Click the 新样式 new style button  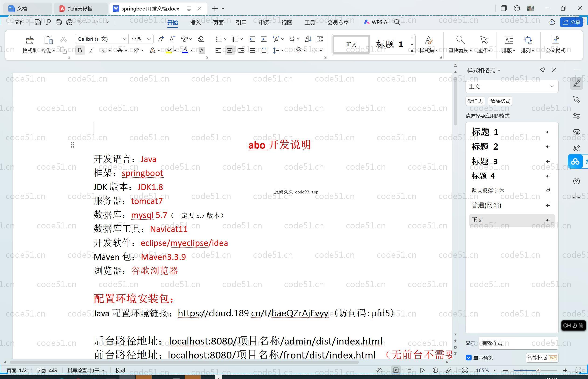(x=475, y=101)
